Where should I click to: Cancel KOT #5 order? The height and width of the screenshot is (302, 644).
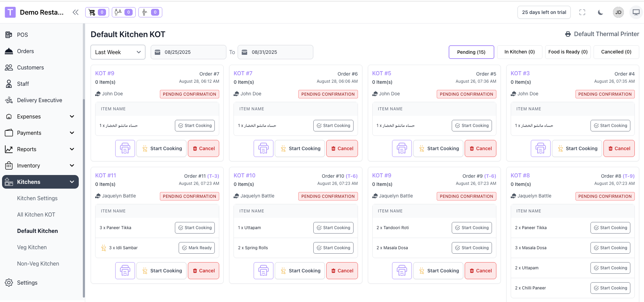(480, 148)
